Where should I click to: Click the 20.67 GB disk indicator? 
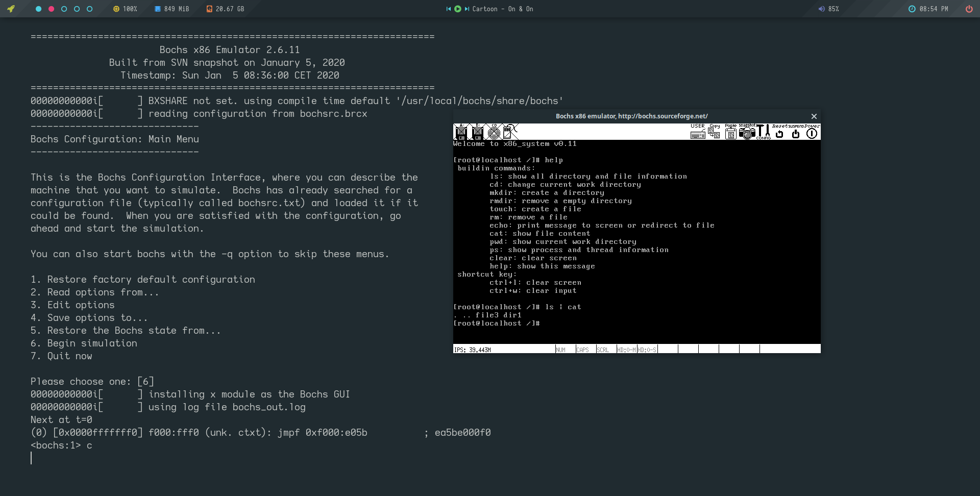tap(225, 9)
